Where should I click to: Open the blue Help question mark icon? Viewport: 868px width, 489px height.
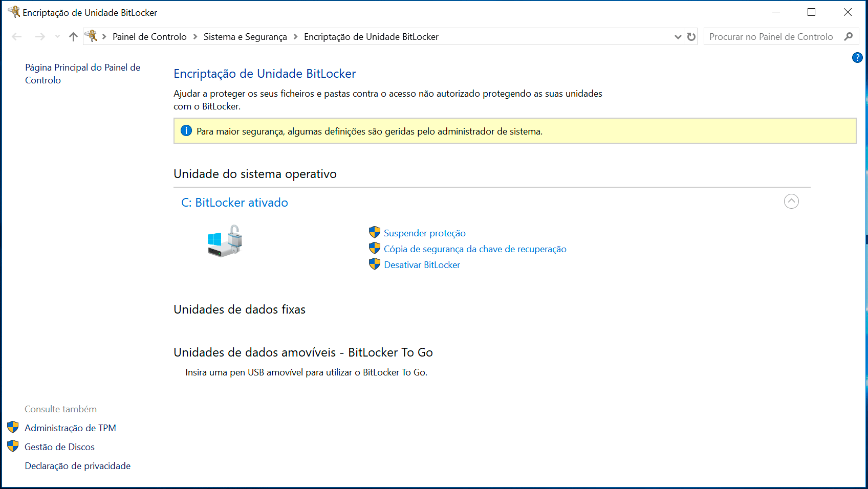pos(857,57)
